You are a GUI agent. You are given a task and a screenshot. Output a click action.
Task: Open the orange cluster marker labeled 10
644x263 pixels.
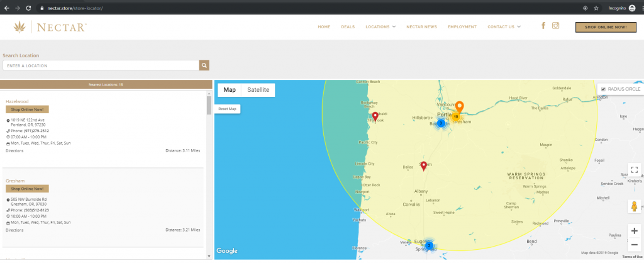(x=455, y=116)
